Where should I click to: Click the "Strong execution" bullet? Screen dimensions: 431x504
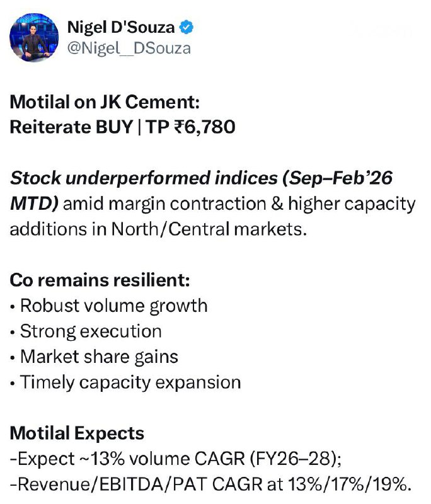click(x=91, y=331)
